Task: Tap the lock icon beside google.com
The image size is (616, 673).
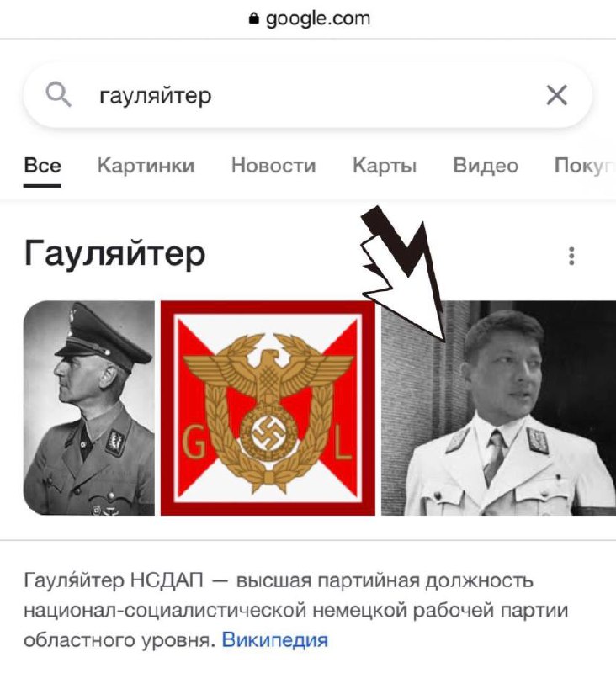Action: coord(254,19)
